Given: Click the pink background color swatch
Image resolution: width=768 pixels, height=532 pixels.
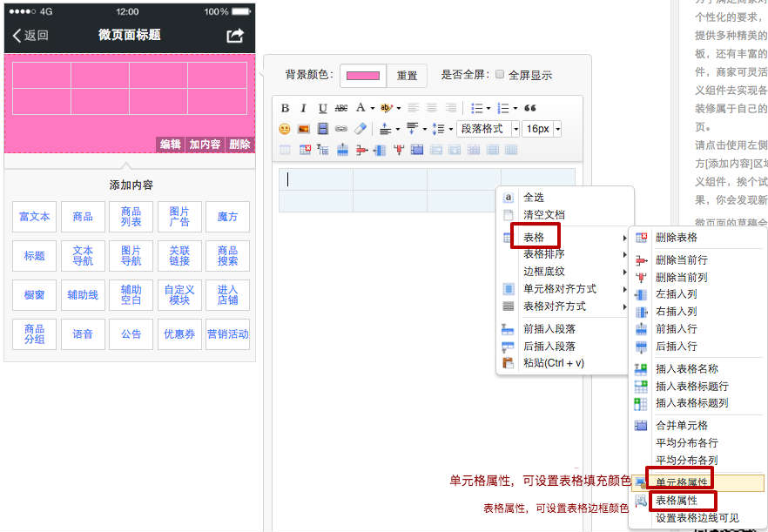Looking at the screenshot, I should pyautogui.click(x=363, y=76).
